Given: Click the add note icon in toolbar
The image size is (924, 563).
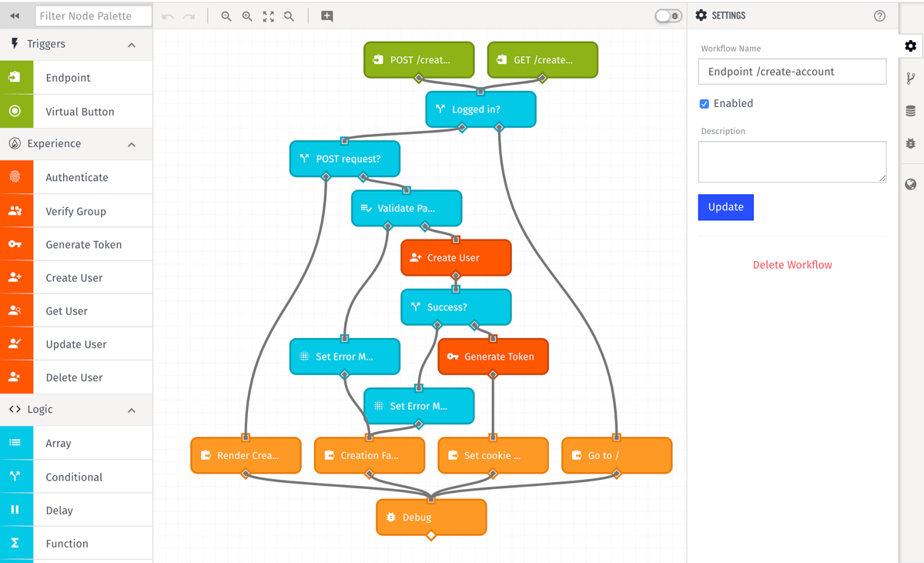Looking at the screenshot, I should [327, 16].
